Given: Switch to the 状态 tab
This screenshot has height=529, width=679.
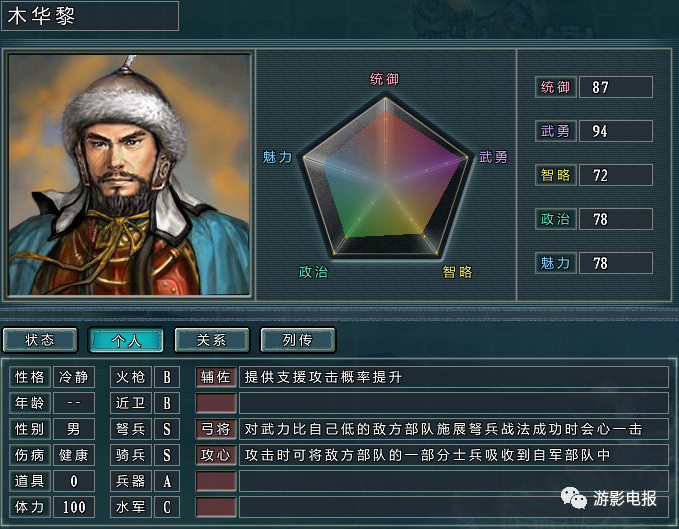Looking at the screenshot, I should tap(40, 340).
